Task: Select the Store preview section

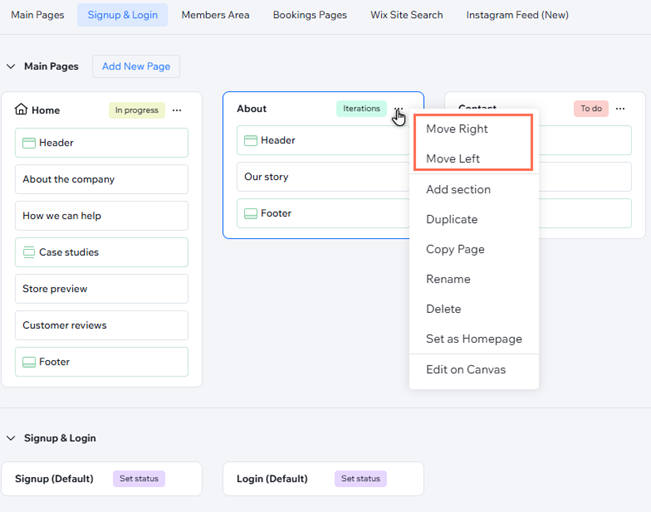Action: pos(102,289)
